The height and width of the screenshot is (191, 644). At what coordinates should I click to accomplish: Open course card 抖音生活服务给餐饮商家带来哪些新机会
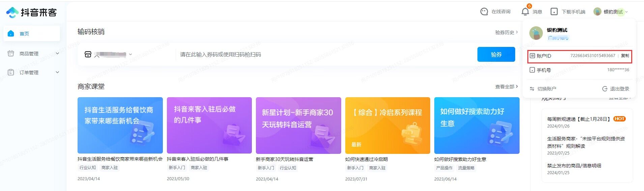point(120,126)
